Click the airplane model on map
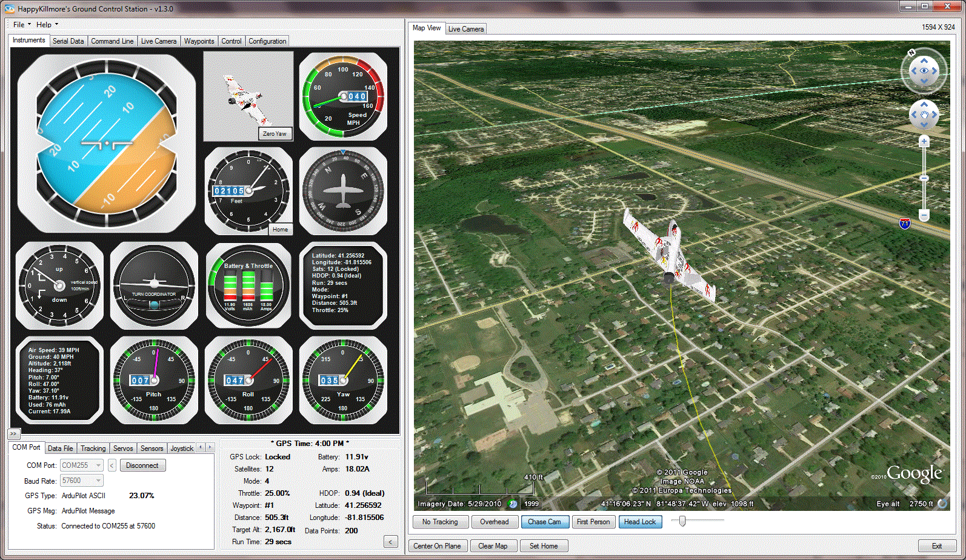The image size is (966, 560). click(x=670, y=255)
